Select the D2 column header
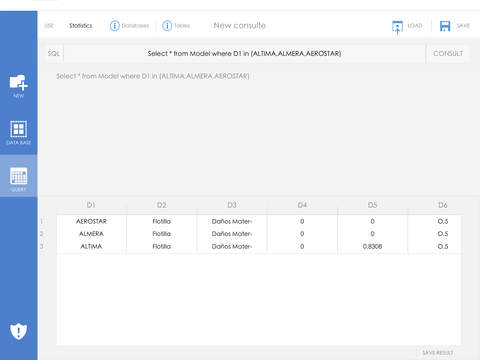 click(x=161, y=205)
